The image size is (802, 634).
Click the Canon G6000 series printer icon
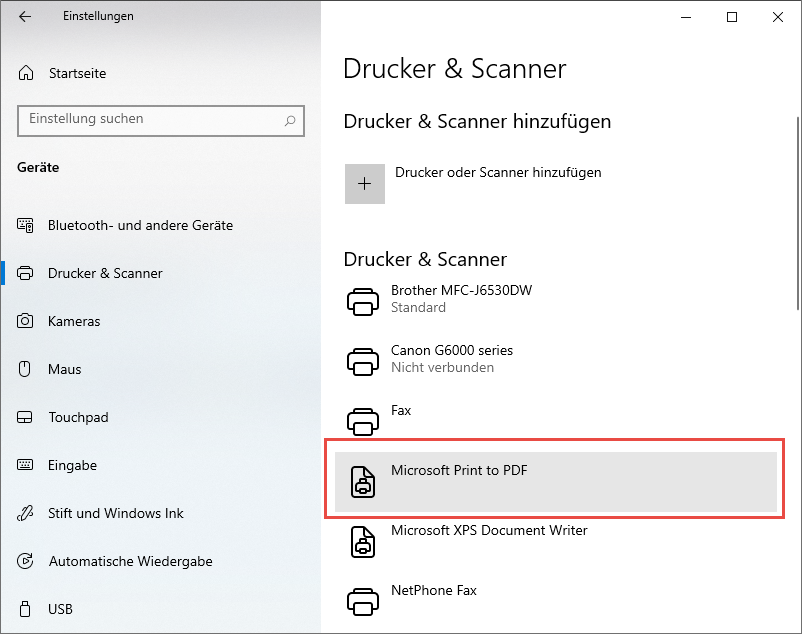click(x=361, y=360)
